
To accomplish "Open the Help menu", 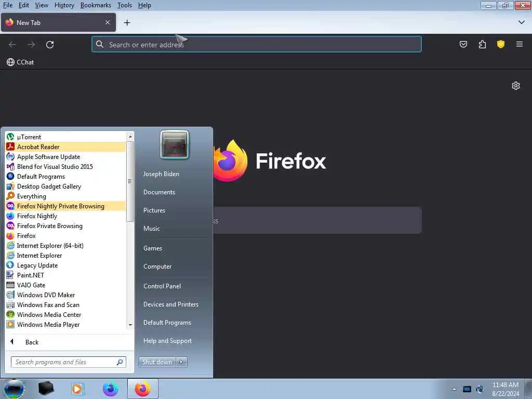I will (x=144, y=5).
